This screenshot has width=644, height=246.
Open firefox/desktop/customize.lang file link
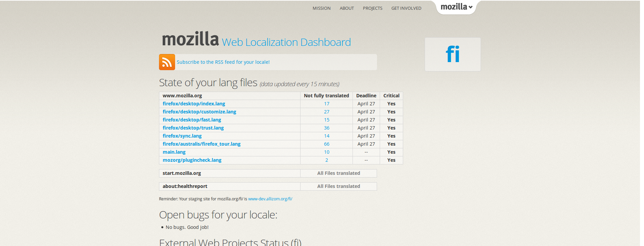199,112
